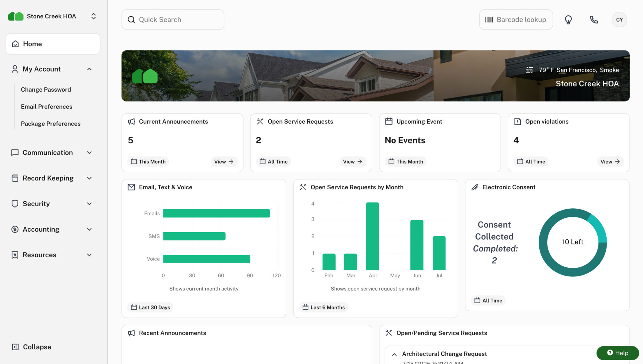Open the Stone Creek HOA switcher chevron
This screenshot has width=643, height=364.
pyautogui.click(x=93, y=16)
